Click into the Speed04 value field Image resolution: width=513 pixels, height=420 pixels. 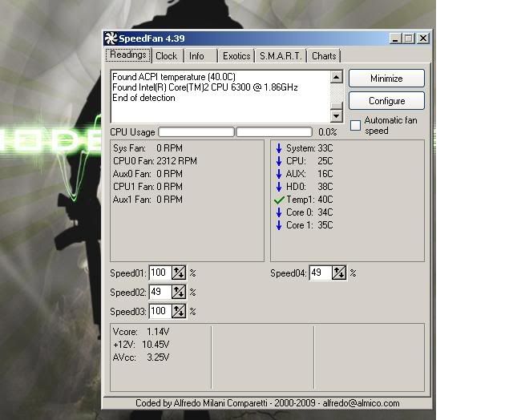[321, 273]
